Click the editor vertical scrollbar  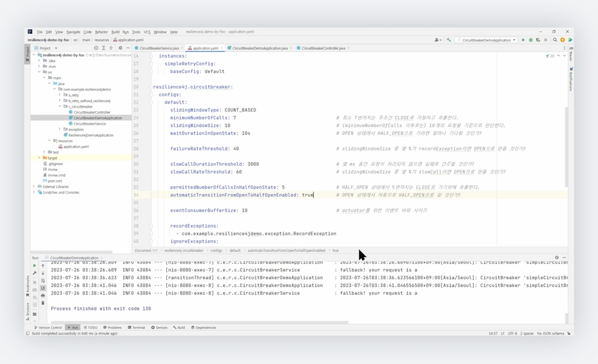[566, 147]
